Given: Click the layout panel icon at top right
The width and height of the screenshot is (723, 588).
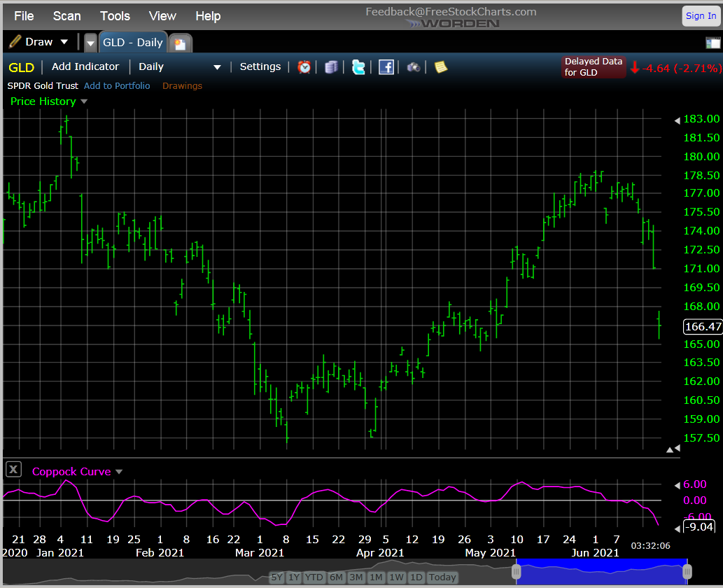Looking at the screenshot, I should [x=713, y=43].
